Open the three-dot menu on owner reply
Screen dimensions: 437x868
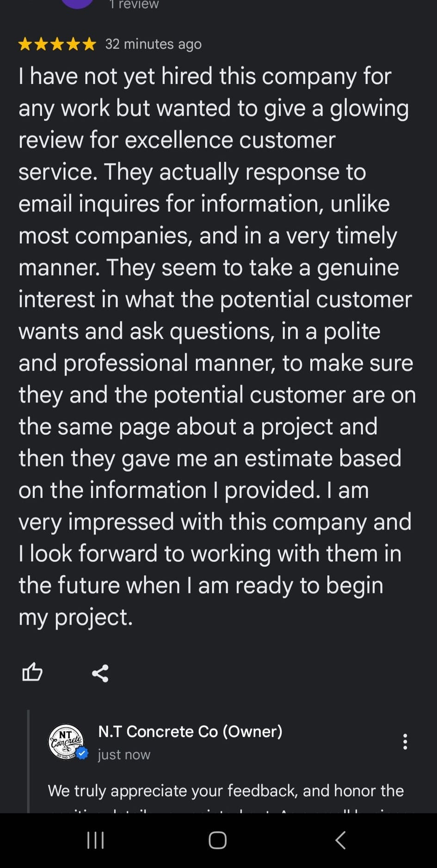[x=405, y=741]
